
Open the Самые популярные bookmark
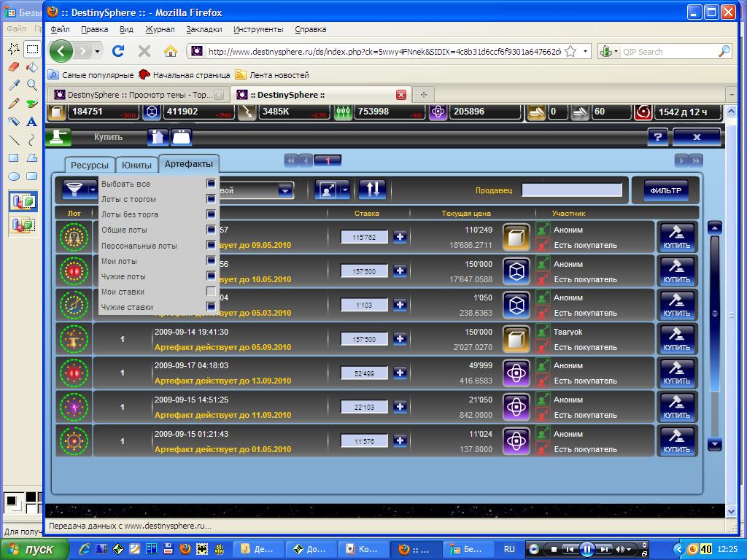point(91,75)
